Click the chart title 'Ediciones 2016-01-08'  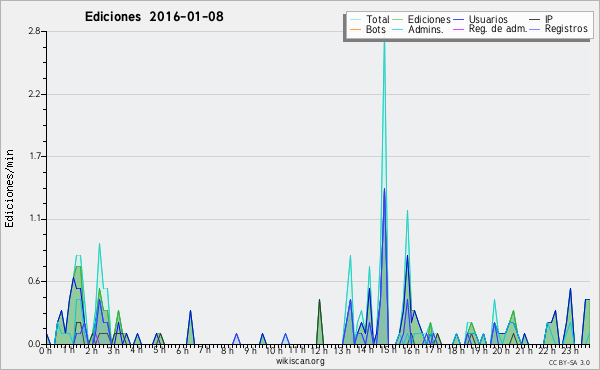pyautogui.click(x=154, y=17)
